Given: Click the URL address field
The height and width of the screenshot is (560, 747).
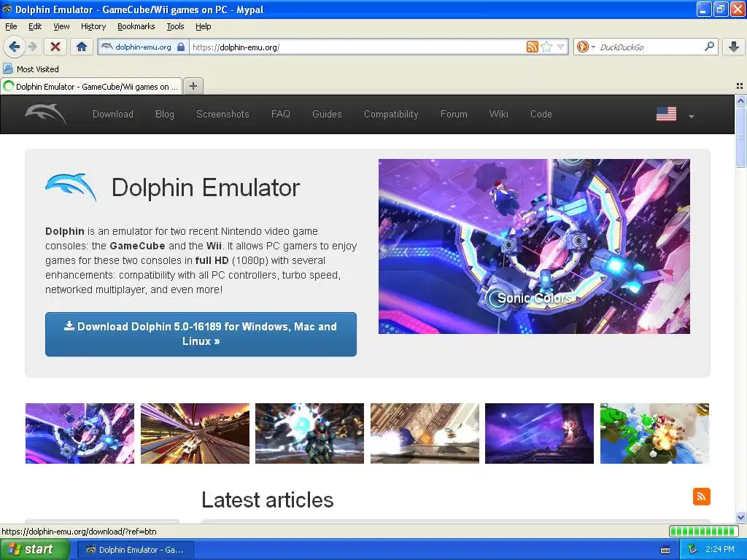Looking at the screenshot, I should pos(357,47).
